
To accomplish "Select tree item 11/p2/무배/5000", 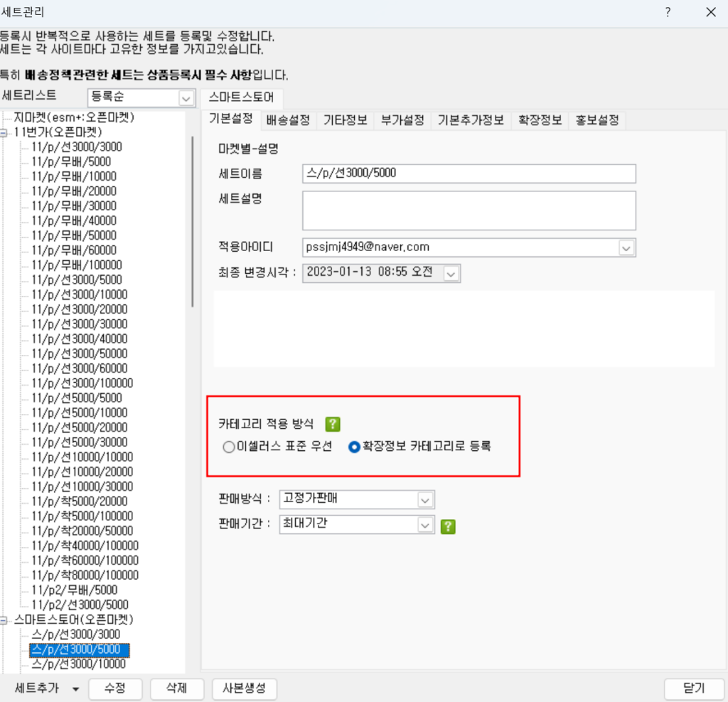I will coord(74,590).
